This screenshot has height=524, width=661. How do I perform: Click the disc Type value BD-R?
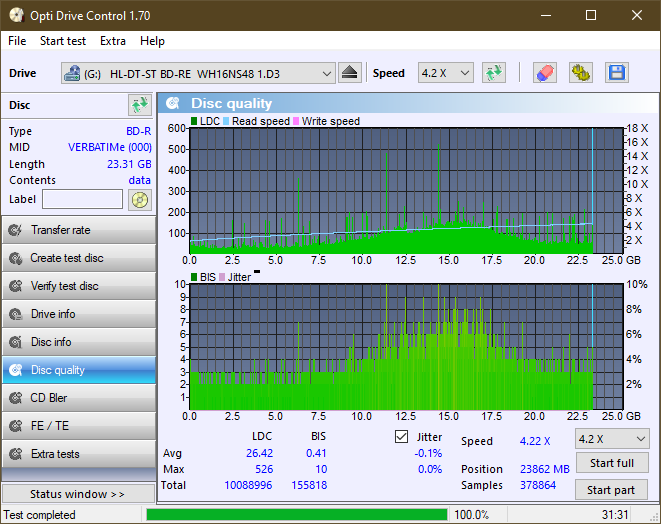[x=139, y=131]
